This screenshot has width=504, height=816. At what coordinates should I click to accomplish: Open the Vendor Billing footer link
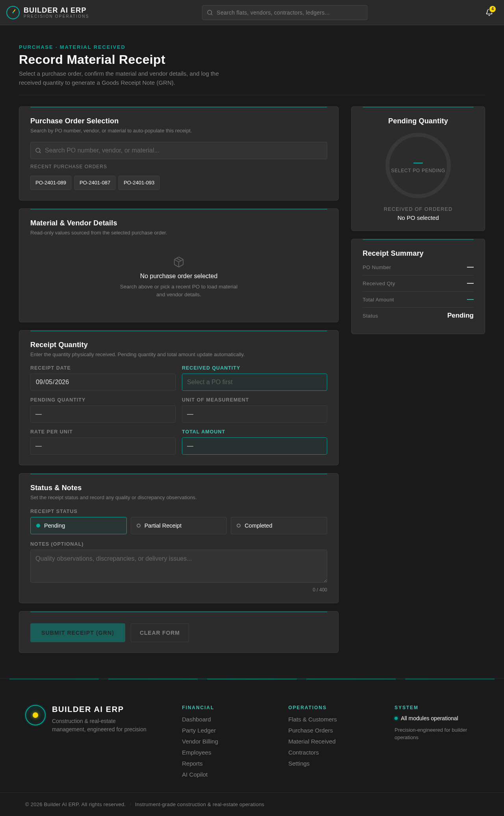click(x=200, y=742)
